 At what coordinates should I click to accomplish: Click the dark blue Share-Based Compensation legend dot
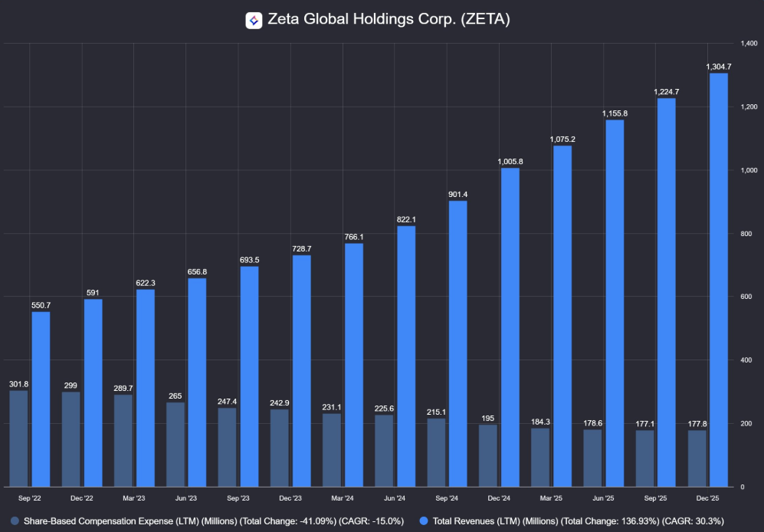15,521
